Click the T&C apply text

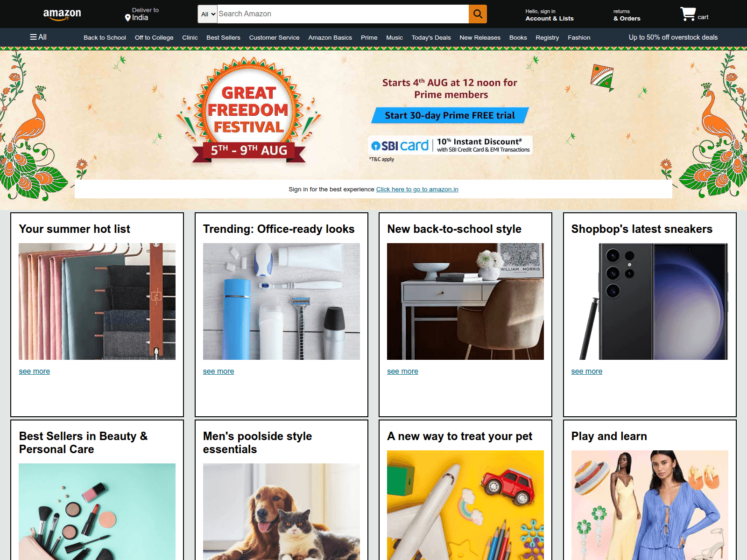pyautogui.click(x=381, y=159)
